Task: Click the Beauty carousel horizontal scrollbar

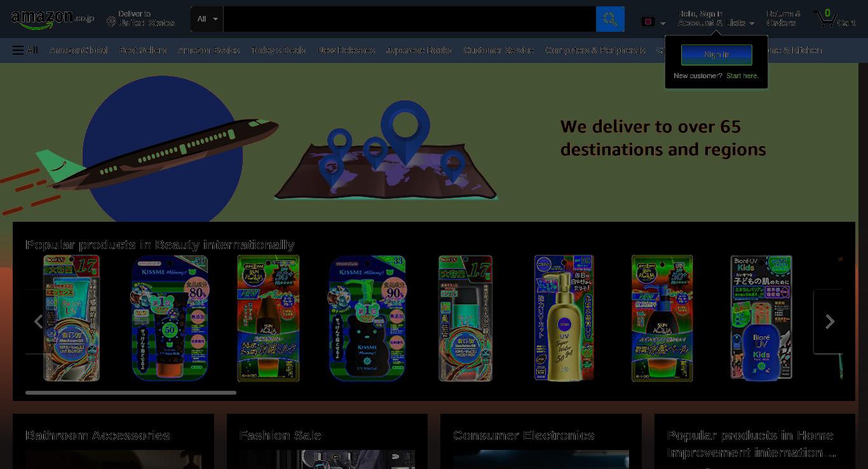Action: (131, 393)
